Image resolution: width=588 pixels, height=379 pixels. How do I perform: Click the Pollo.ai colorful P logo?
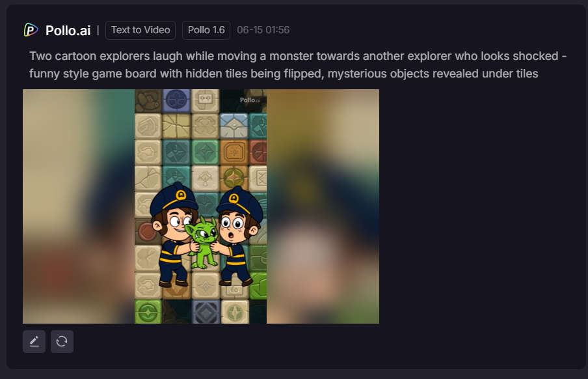[x=31, y=30]
